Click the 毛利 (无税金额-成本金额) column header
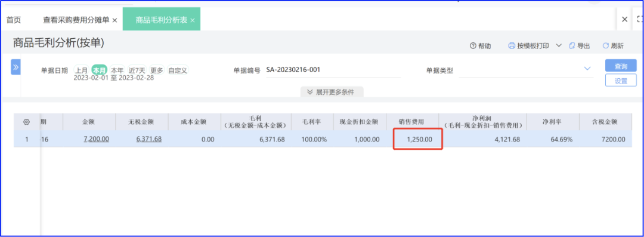 tap(256, 122)
